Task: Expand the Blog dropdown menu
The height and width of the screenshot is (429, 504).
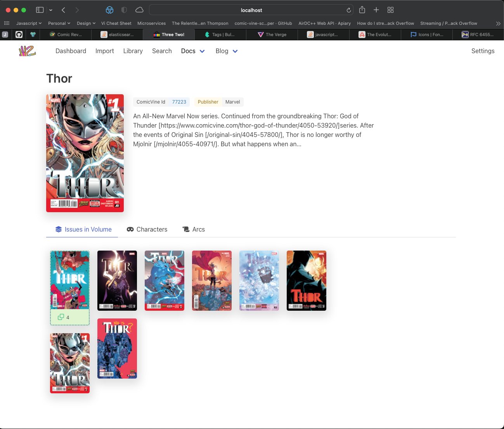Action: [x=235, y=51]
